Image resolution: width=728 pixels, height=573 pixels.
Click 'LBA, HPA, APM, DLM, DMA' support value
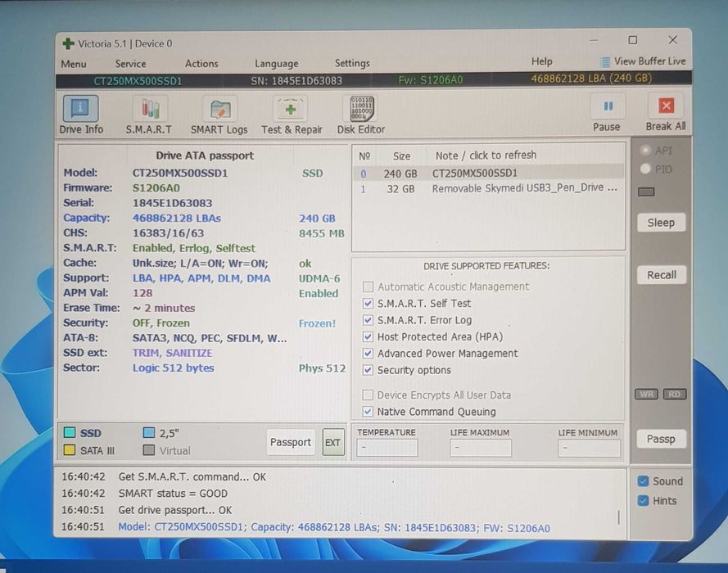[201, 278]
